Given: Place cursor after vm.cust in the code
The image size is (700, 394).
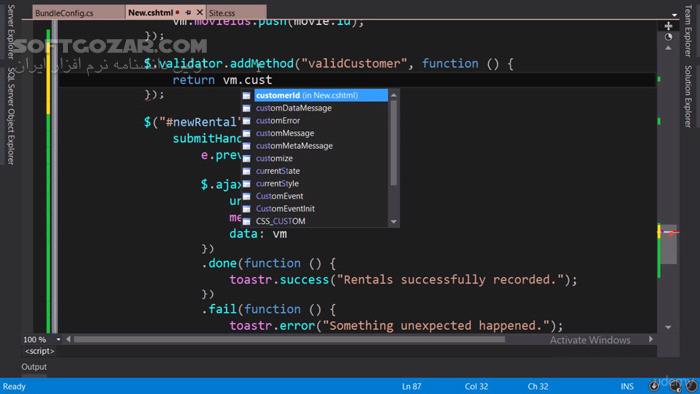Looking at the screenshot, I should coord(272,80).
